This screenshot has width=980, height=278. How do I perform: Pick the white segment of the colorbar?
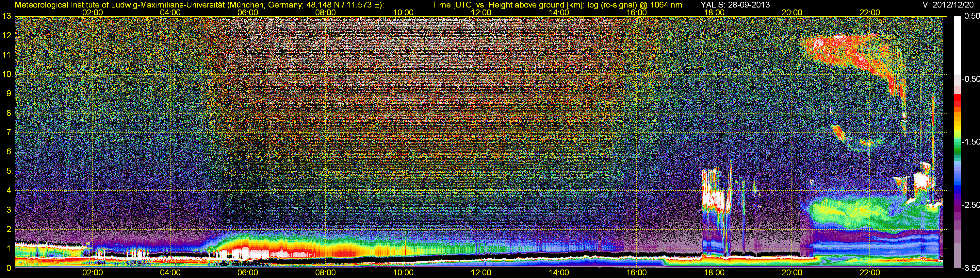(x=957, y=45)
